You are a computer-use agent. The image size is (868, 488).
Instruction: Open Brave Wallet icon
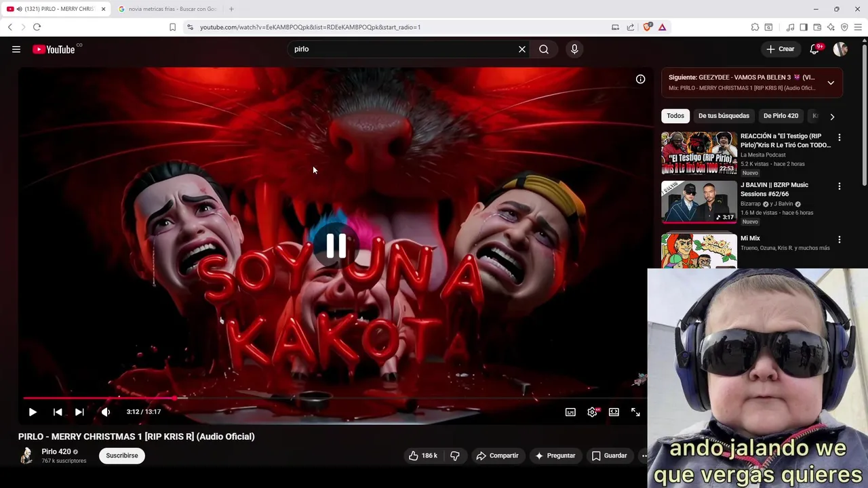[817, 27]
